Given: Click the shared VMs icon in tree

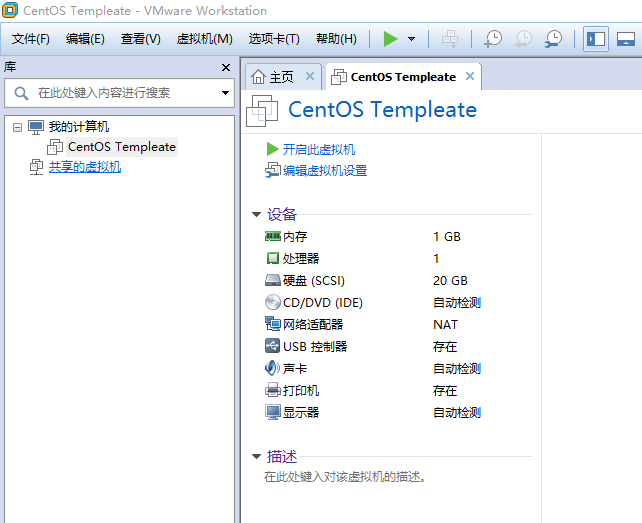Looking at the screenshot, I should coord(36,167).
